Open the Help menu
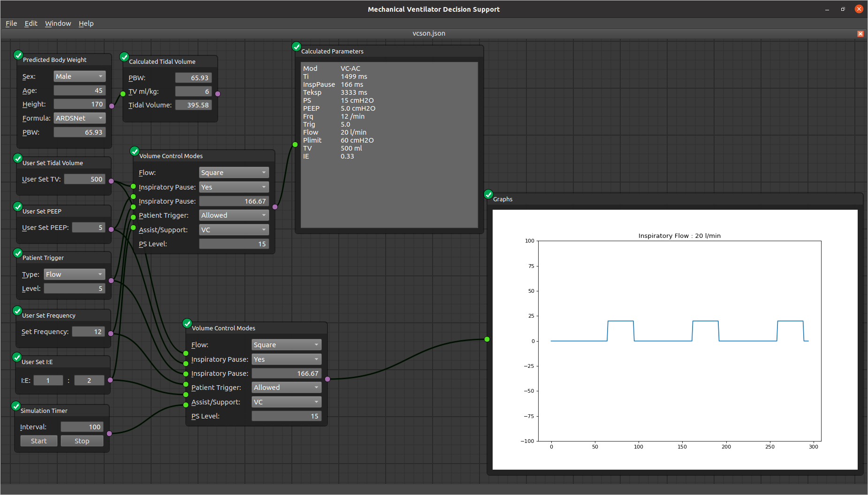 pos(86,23)
